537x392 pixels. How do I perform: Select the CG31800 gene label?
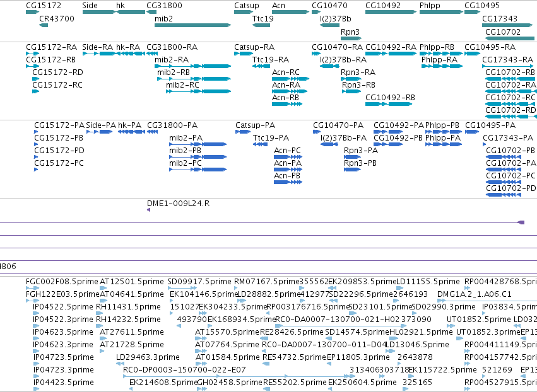tap(165, 6)
